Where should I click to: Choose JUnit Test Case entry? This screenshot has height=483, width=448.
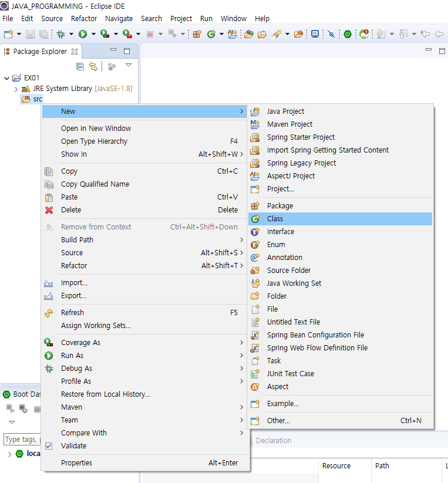pos(340,374)
